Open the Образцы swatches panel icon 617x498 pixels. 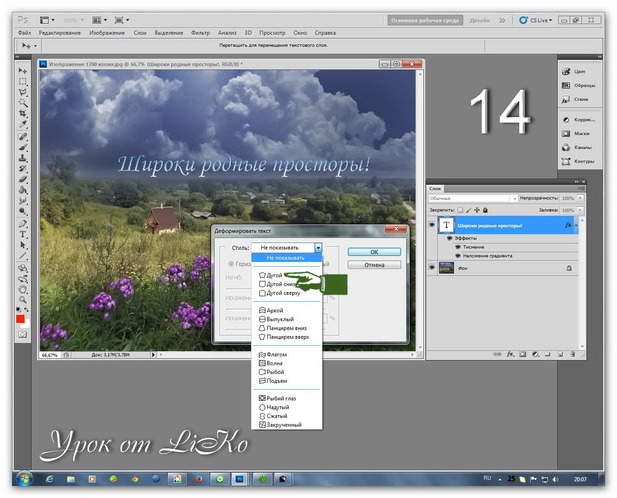click(566, 85)
